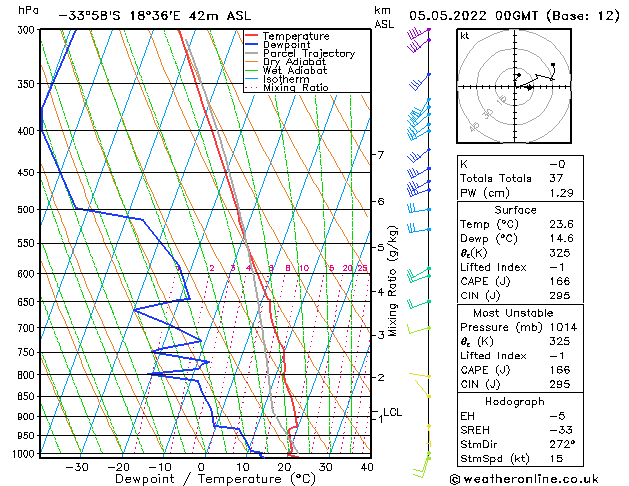The image size is (629, 486).
Task: Click the 5 km altitude label
Action: [381, 247]
